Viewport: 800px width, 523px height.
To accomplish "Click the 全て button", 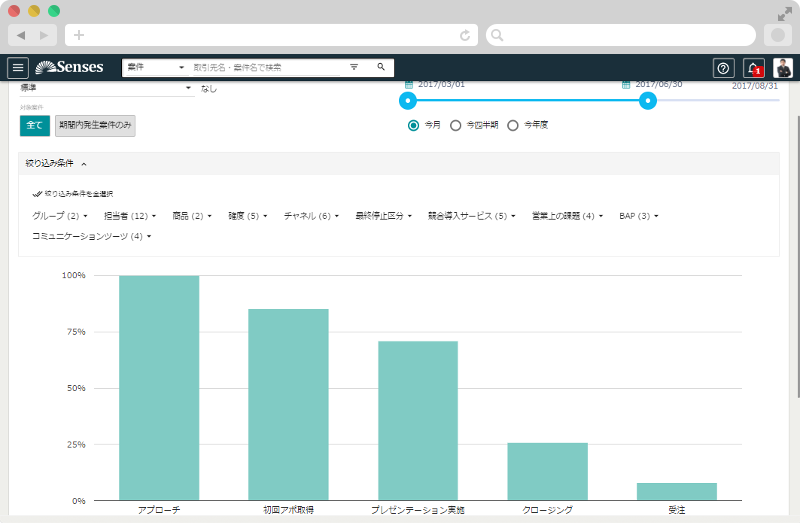I will tap(35, 125).
